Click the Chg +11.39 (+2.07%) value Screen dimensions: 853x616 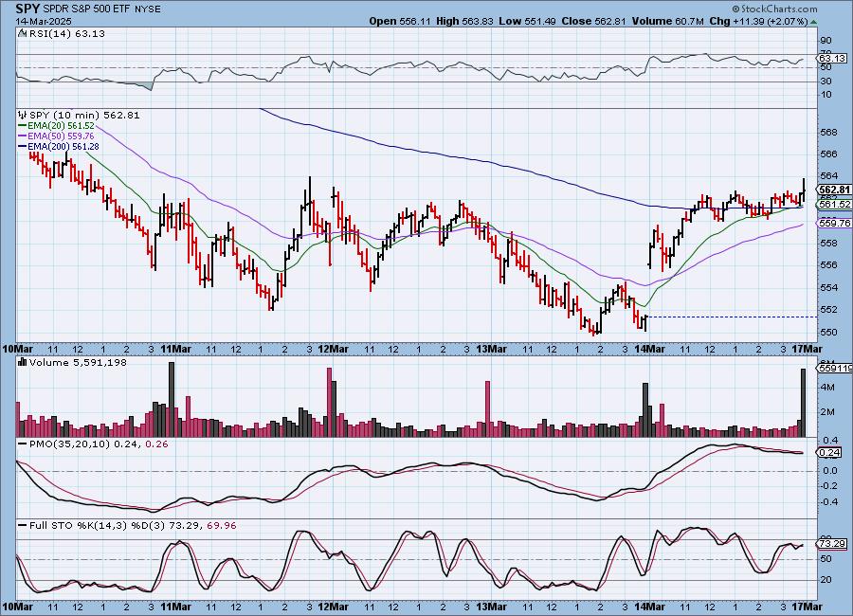tap(758, 21)
